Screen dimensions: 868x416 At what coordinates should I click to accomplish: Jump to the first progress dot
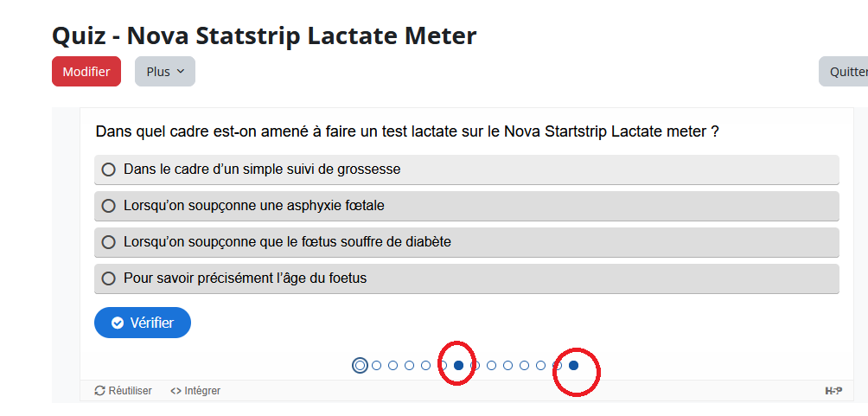(x=360, y=366)
